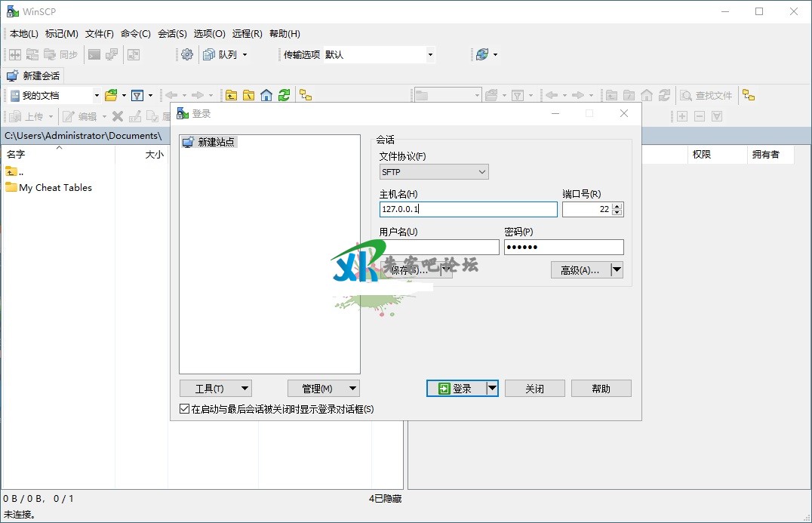
Task: Open the 工具(T) dropdown button
Action: point(215,389)
